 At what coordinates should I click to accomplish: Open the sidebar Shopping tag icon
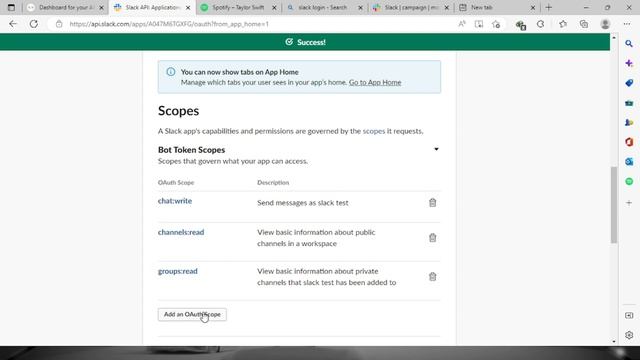629,83
